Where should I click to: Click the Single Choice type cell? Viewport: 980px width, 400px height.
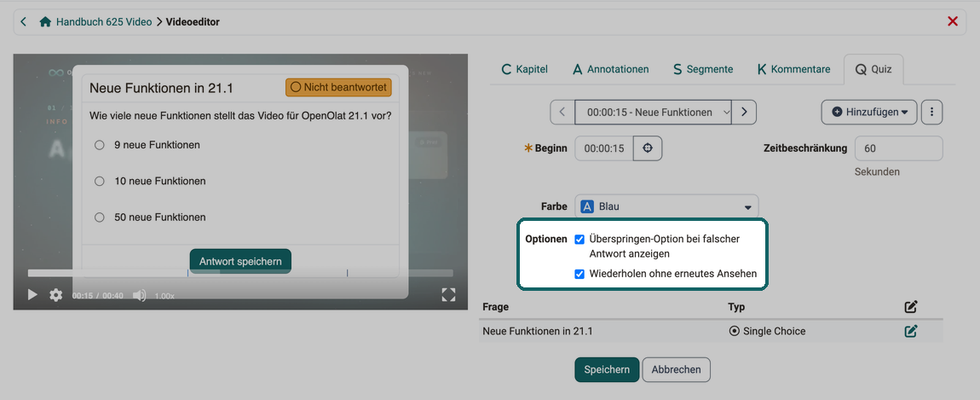767,331
